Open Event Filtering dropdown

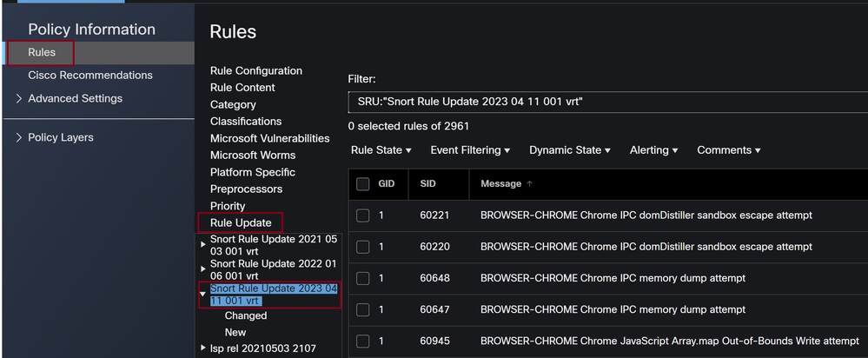click(x=470, y=150)
